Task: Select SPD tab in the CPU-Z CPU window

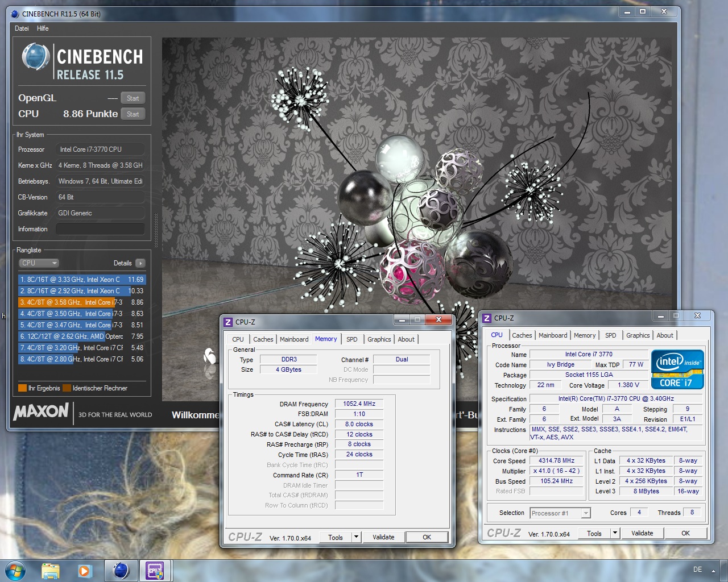Action: coord(611,335)
